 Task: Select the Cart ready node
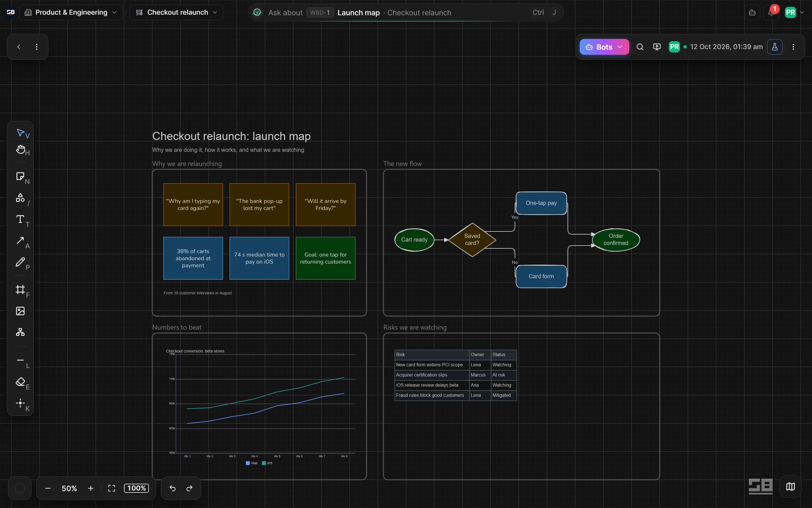414,240
